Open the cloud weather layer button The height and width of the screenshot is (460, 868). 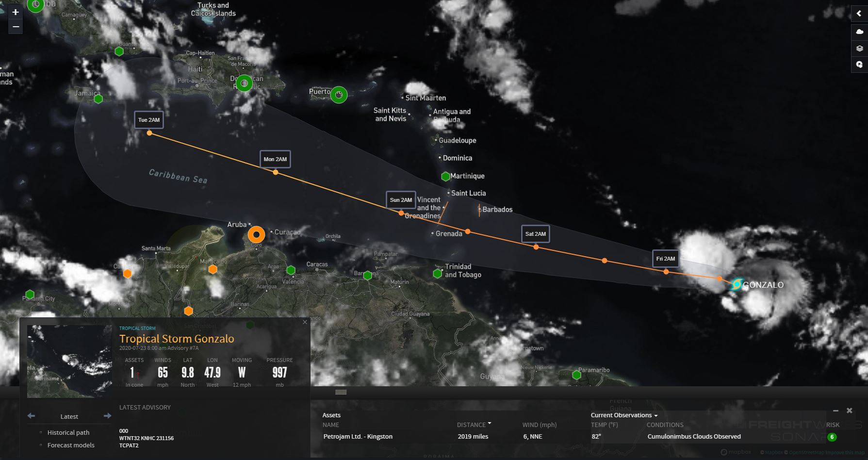coord(859,32)
